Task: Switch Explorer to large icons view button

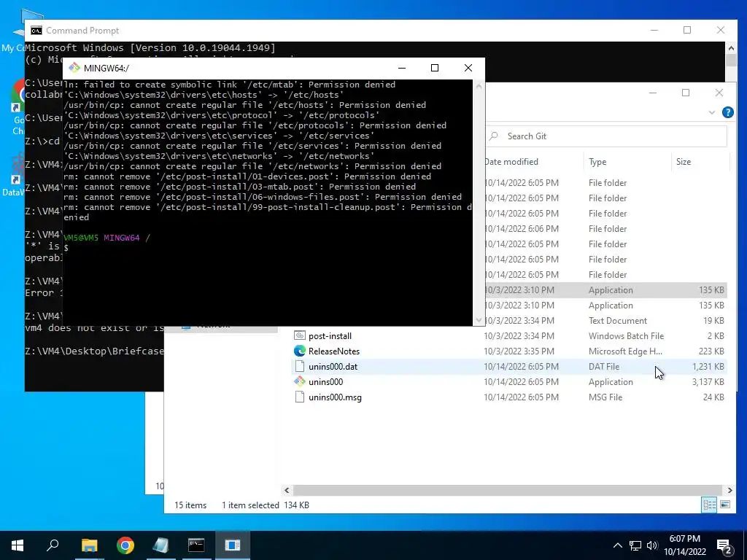Action: click(x=725, y=505)
